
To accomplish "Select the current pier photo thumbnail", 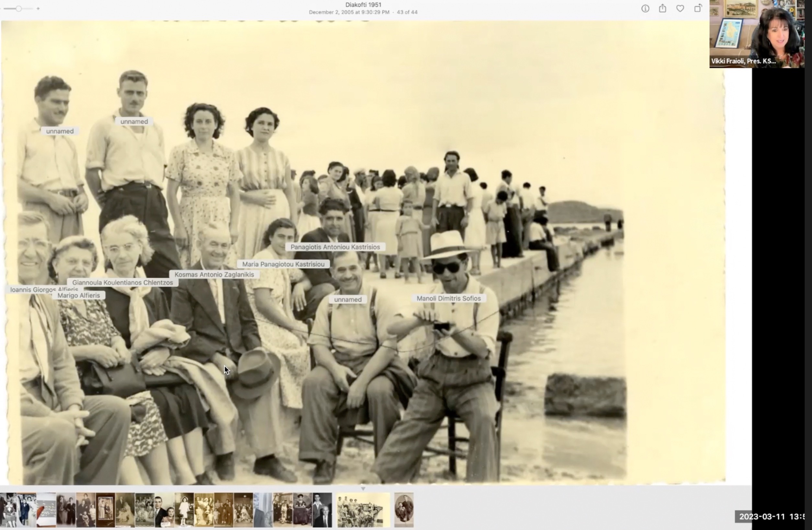I will click(x=363, y=510).
